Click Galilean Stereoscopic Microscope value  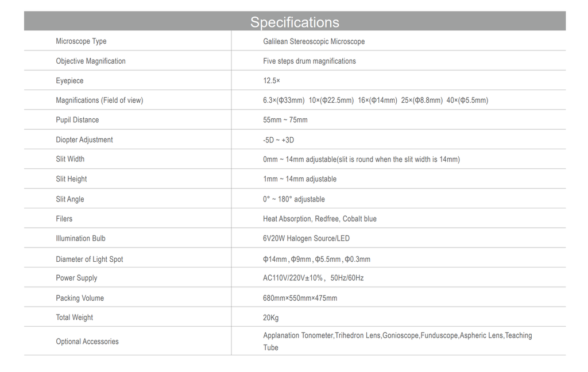(x=314, y=42)
